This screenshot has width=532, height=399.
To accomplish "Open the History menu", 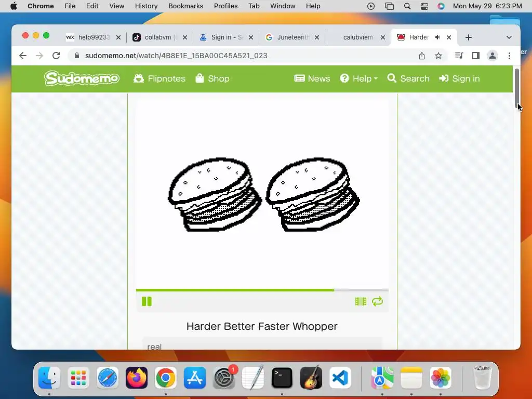I will 146,6.
